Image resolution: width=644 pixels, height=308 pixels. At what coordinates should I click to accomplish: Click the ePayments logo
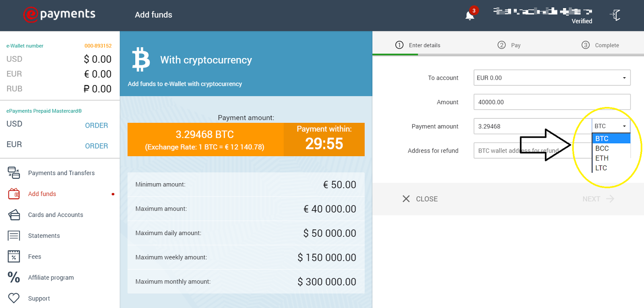59,14
